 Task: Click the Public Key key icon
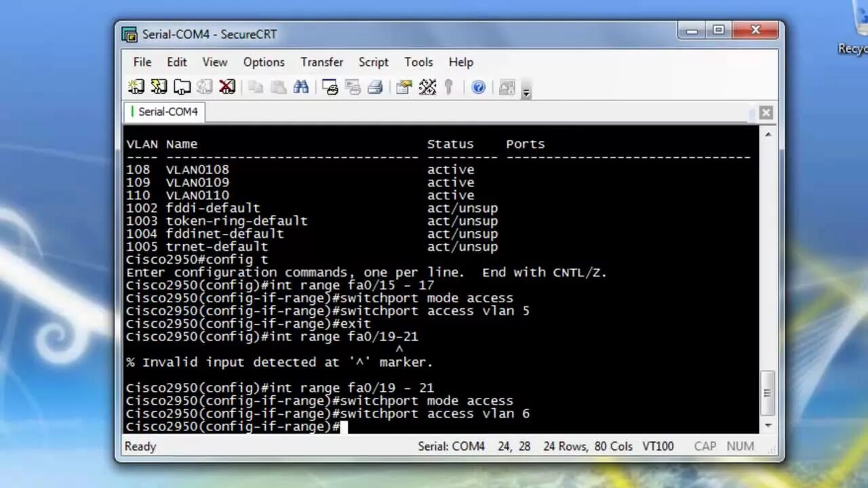tap(448, 87)
